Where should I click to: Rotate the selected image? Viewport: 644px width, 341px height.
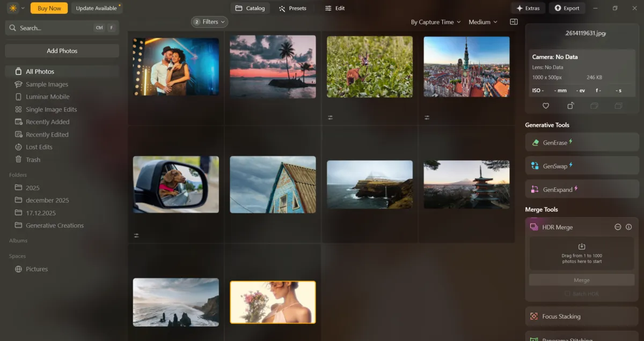click(x=570, y=106)
